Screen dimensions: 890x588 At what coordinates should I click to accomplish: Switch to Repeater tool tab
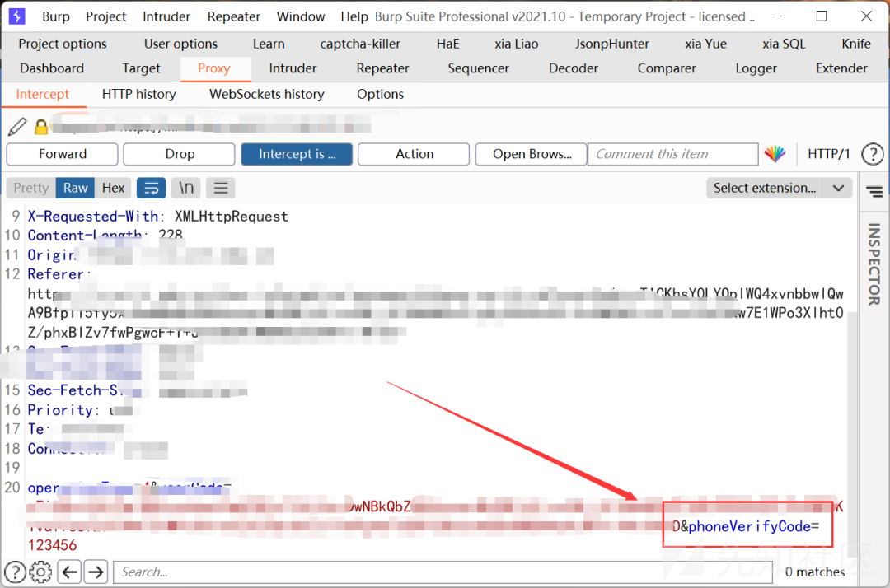click(382, 68)
